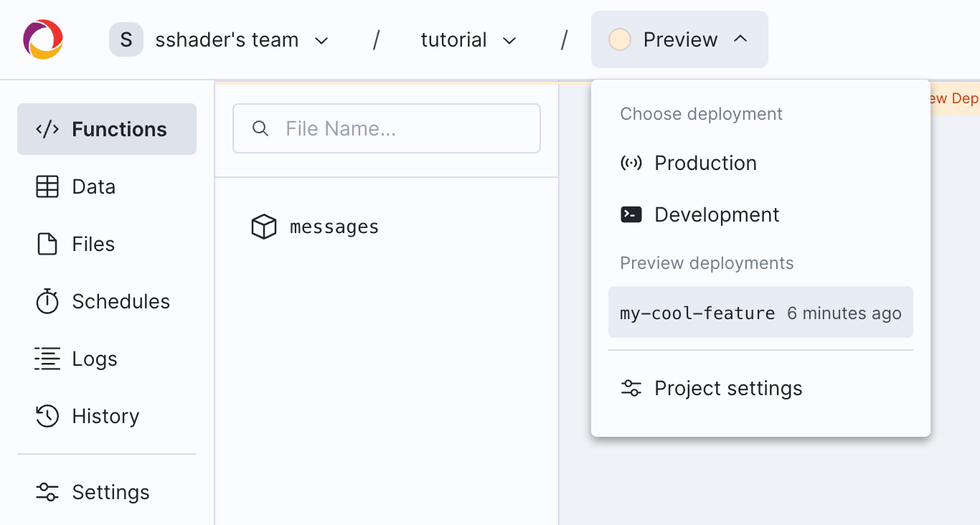Image resolution: width=980 pixels, height=525 pixels.
Task: Click the Schedules stopwatch icon
Action: tap(47, 301)
